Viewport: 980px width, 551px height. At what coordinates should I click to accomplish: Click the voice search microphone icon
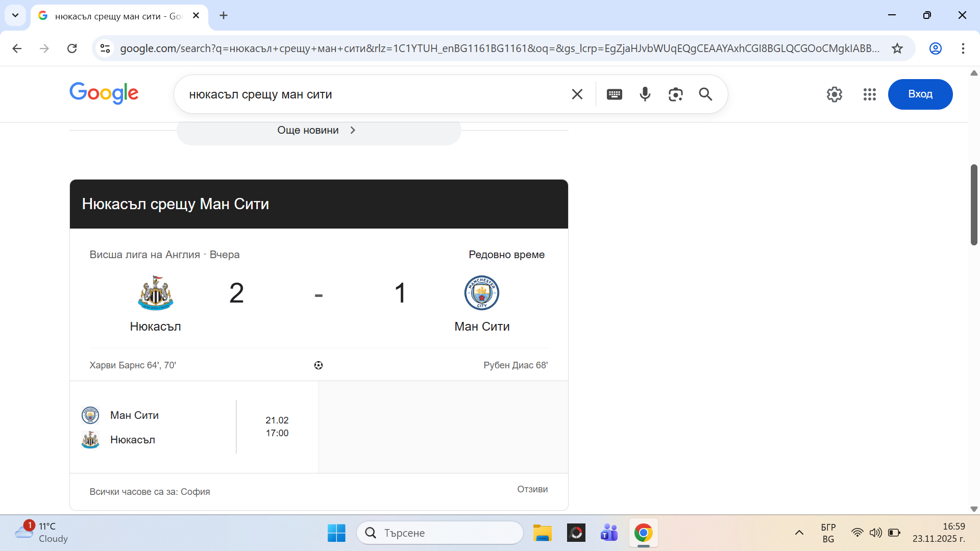[645, 94]
